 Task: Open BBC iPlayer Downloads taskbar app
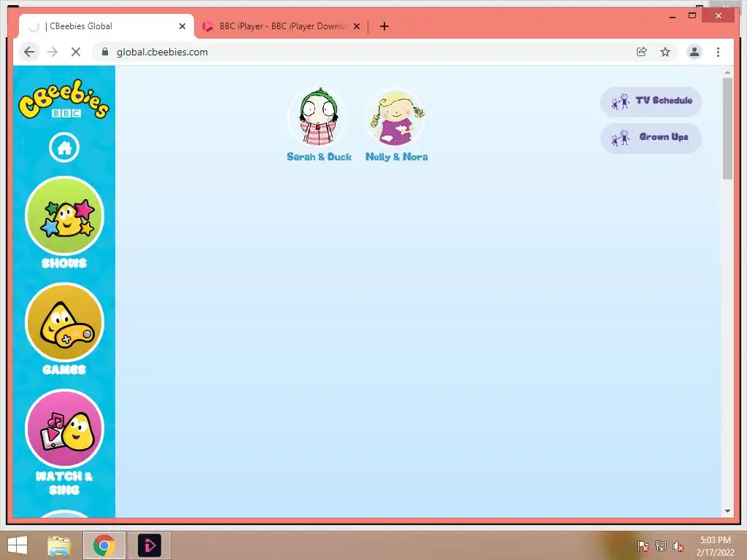pyautogui.click(x=150, y=545)
